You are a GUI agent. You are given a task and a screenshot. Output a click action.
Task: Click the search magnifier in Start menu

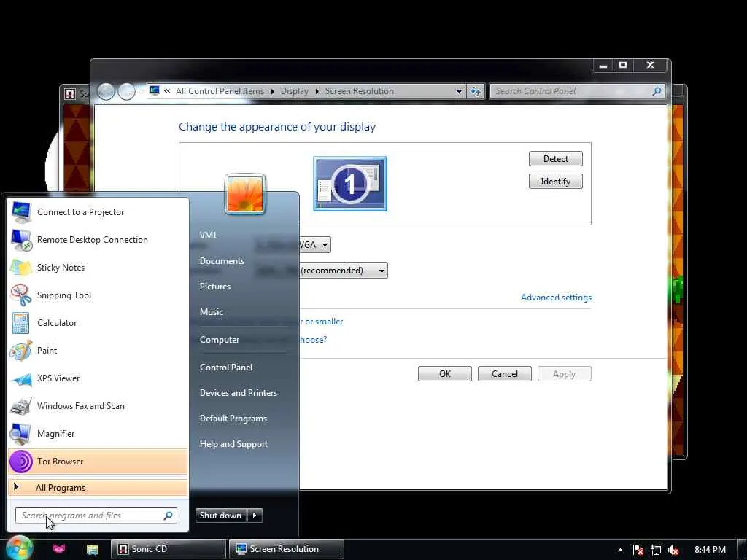tap(169, 516)
